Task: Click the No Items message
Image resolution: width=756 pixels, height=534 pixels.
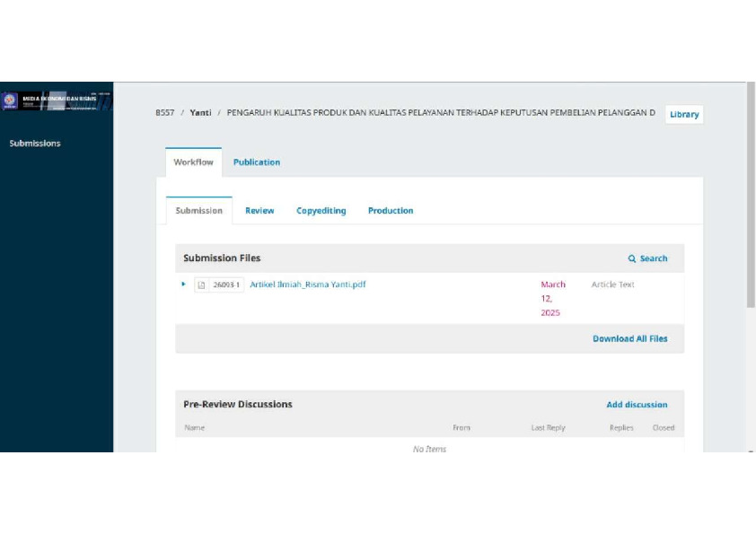Action: [429, 449]
